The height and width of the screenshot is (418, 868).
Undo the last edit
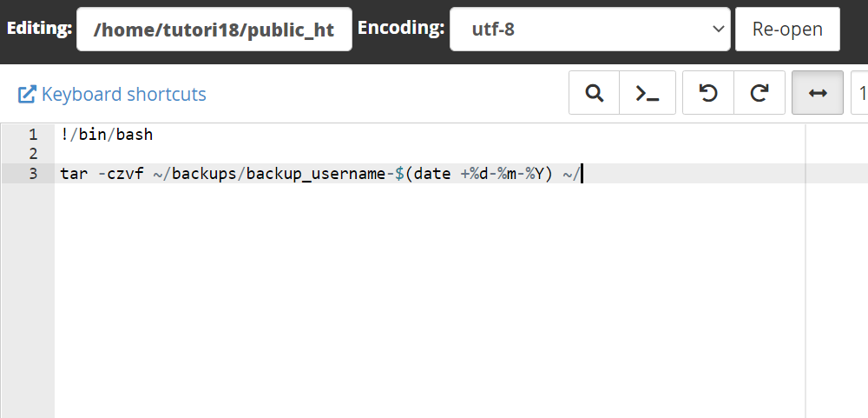[x=708, y=93]
